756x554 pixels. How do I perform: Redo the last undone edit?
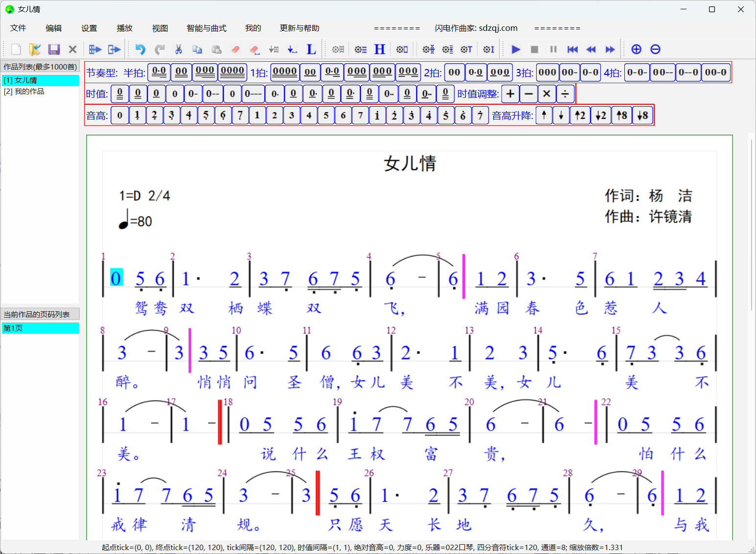(160, 49)
